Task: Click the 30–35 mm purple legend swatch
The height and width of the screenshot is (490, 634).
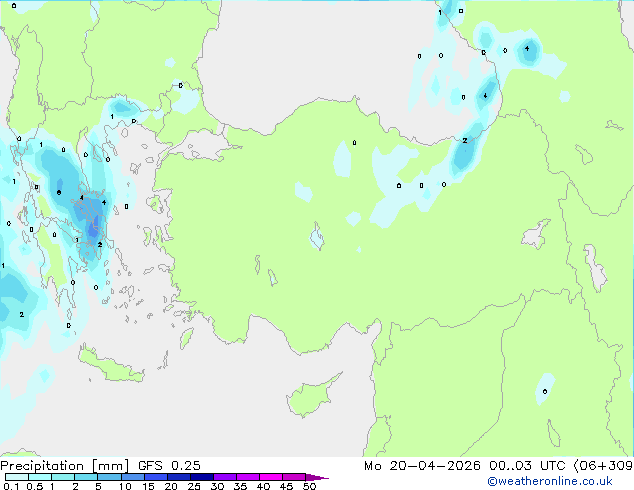Action: point(225,477)
